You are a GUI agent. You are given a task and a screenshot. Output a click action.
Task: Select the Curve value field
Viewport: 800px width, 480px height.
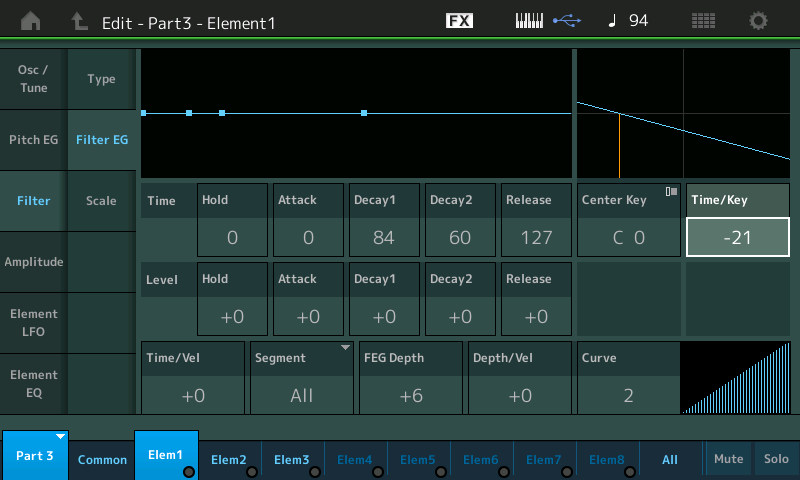pos(628,394)
